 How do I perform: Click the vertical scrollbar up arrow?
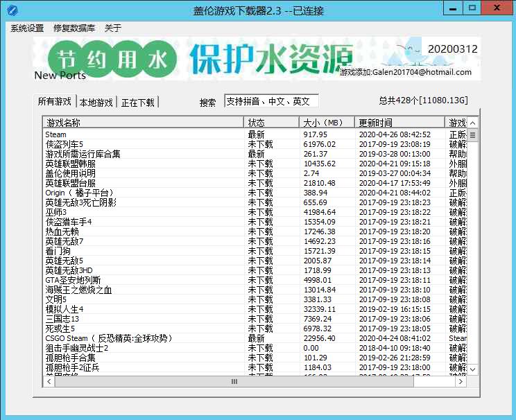pyautogui.click(x=472, y=123)
